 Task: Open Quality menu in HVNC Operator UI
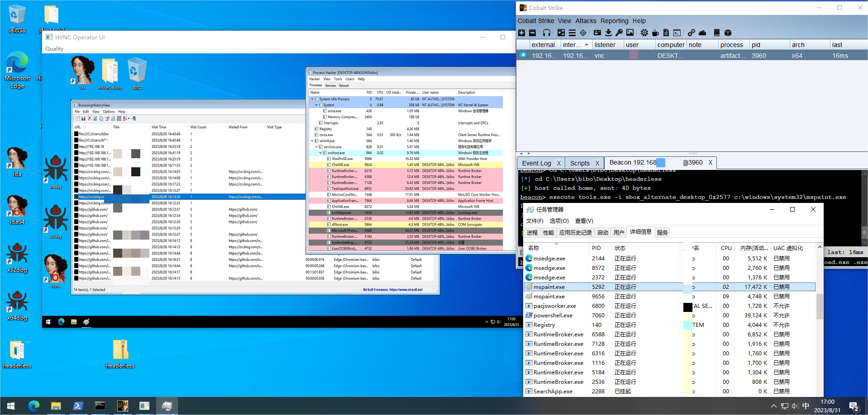pos(54,49)
